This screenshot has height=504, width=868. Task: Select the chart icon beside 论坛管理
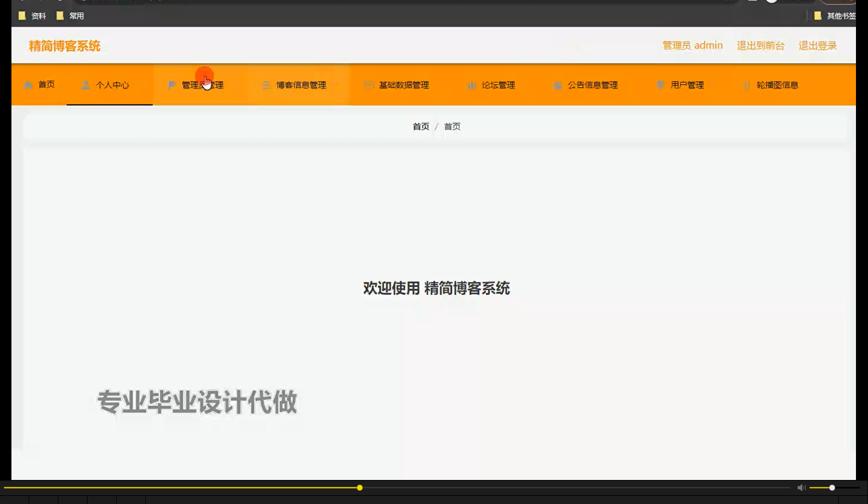(x=472, y=85)
